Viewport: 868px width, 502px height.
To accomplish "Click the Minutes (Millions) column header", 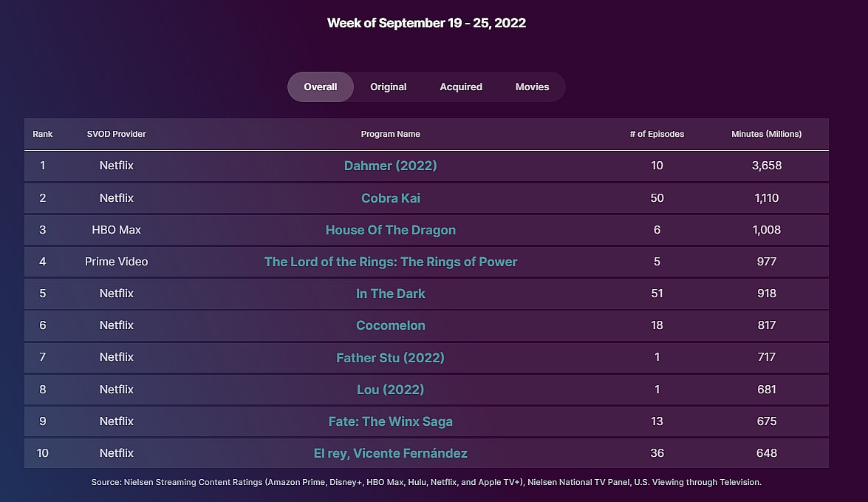I will [766, 134].
